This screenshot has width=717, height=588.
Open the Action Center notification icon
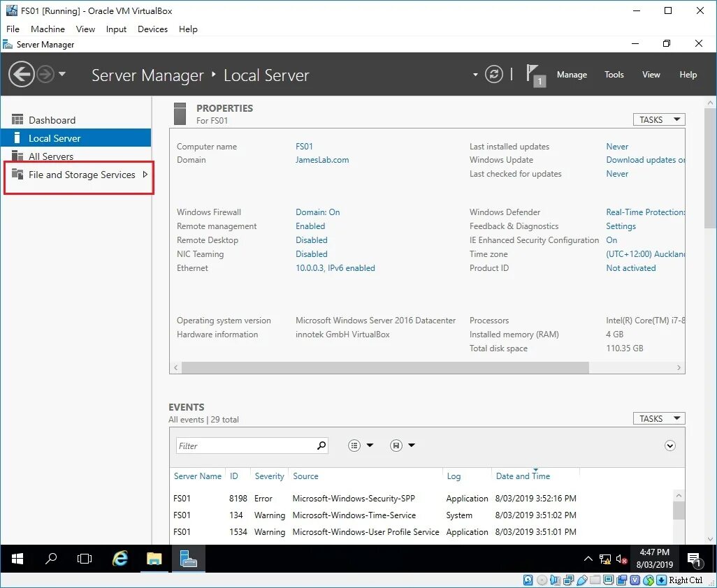click(x=695, y=559)
